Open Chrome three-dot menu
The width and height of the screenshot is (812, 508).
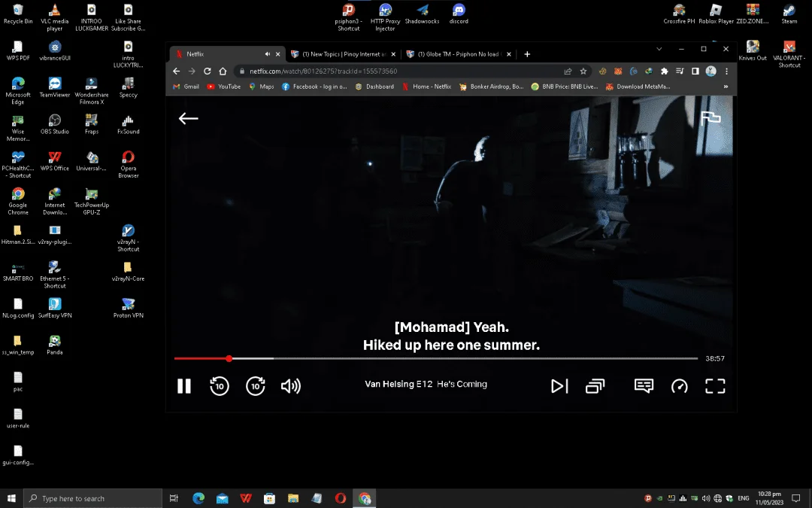pyautogui.click(x=726, y=71)
